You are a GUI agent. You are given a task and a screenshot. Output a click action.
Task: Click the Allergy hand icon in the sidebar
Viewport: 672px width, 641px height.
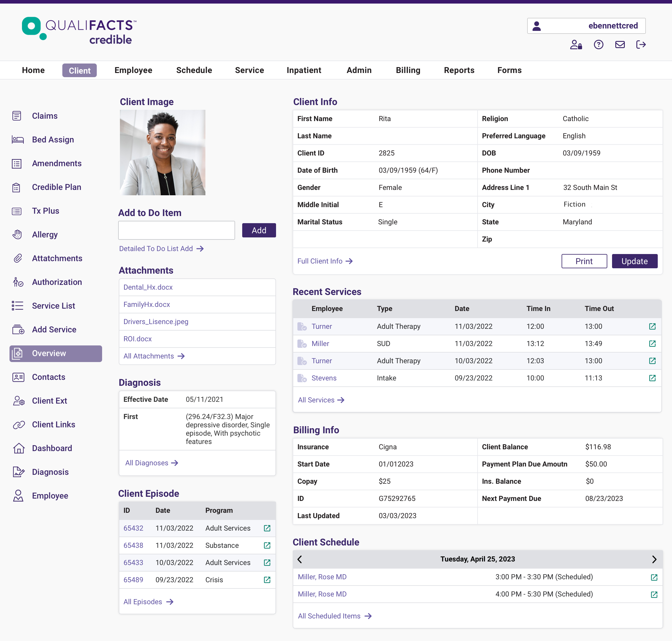click(17, 234)
